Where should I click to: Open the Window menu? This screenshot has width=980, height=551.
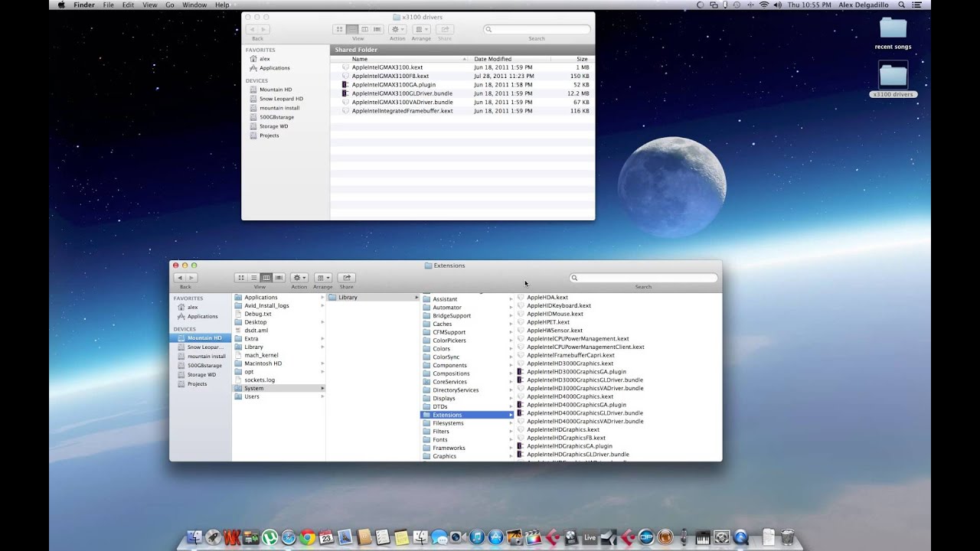coord(194,5)
